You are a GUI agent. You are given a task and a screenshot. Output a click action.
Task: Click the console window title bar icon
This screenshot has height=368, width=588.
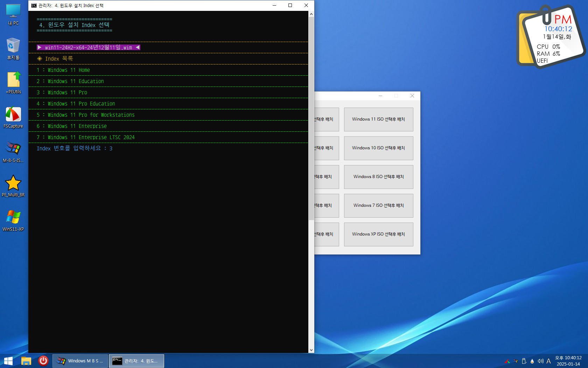point(34,5)
